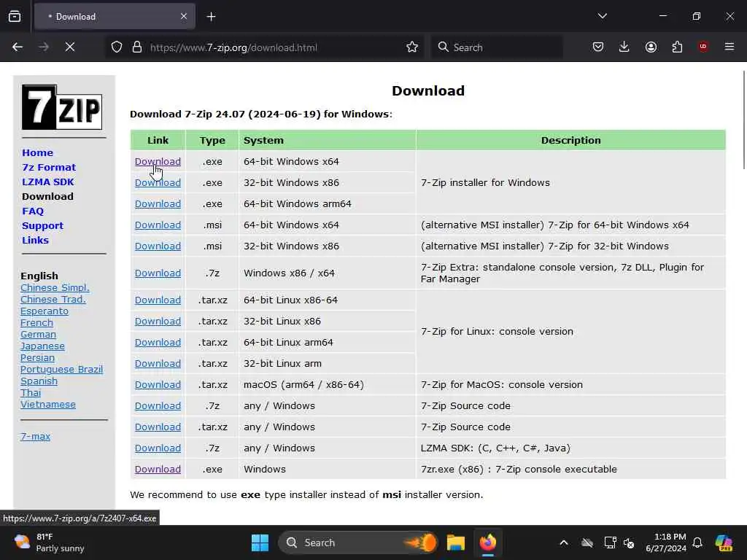This screenshot has width=747, height=560.
Task: Click the taskbar Search field
Action: click(357, 542)
